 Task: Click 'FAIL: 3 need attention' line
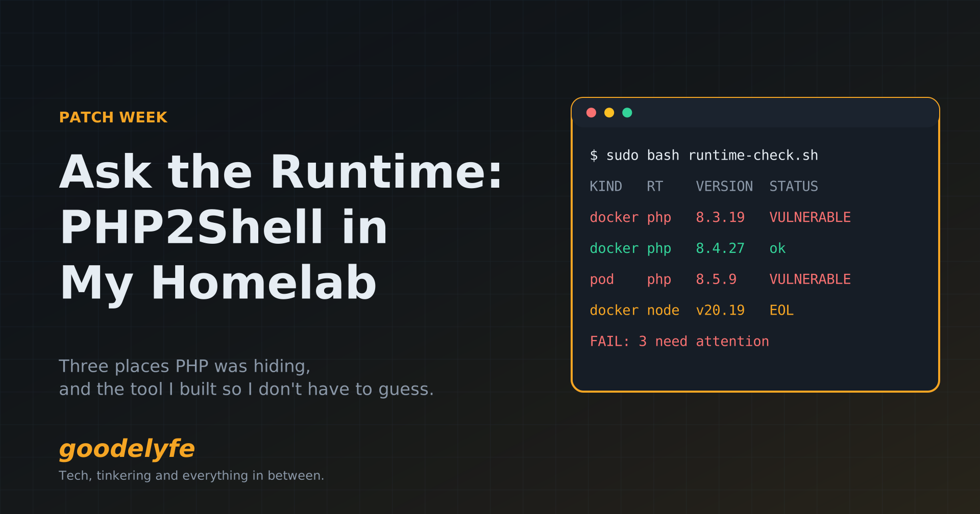[x=679, y=342]
